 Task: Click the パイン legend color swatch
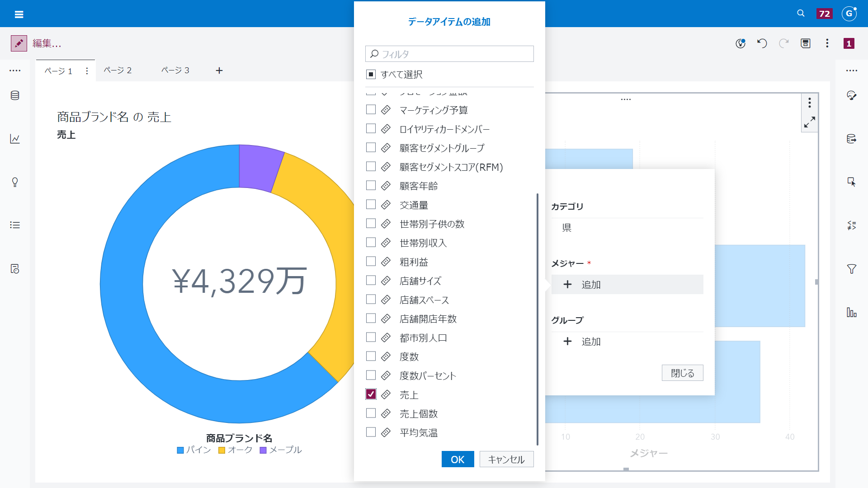(x=180, y=450)
